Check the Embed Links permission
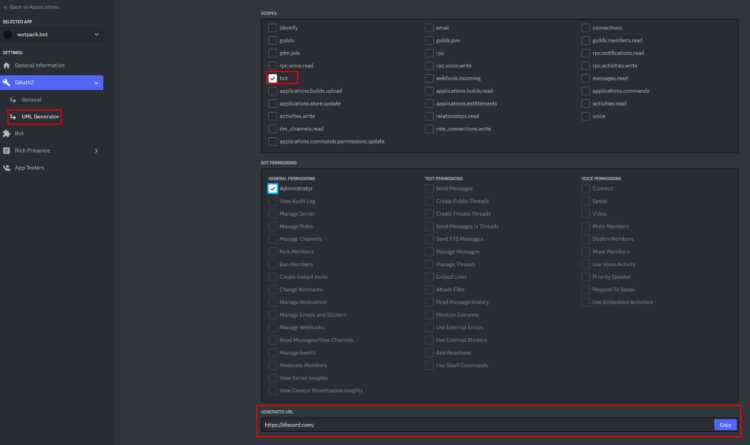The height and width of the screenshot is (445, 750). tap(429, 277)
